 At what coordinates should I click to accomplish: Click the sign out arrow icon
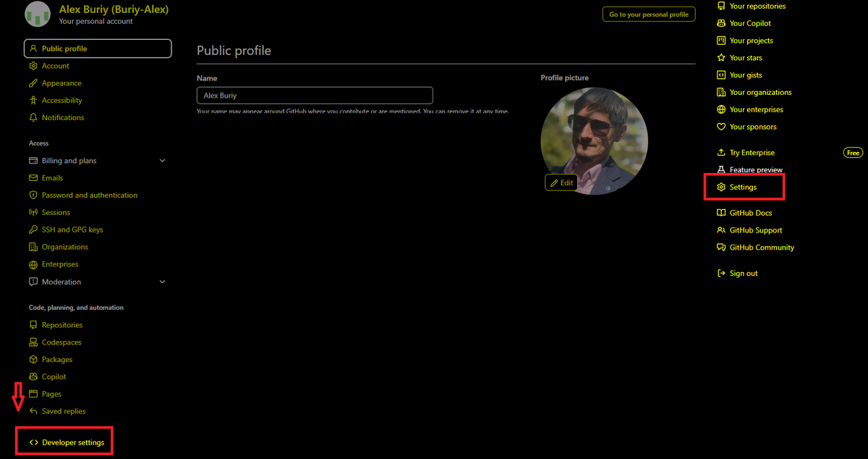pyautogui.click(x=721, y=274)
